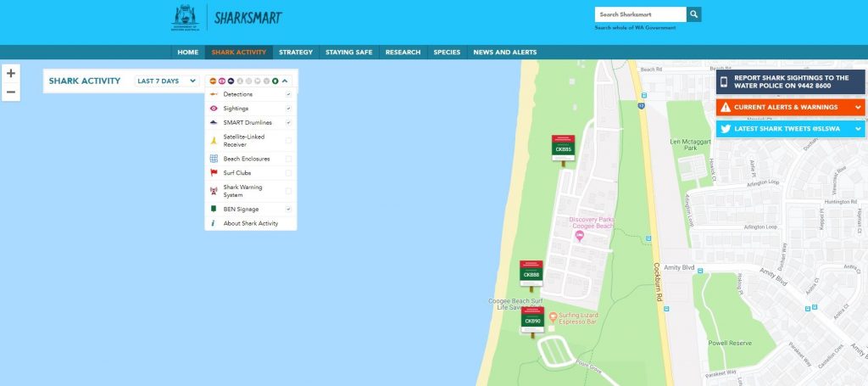
Task: Zoom in with the map plus button
Action: (x=11, y=73)
